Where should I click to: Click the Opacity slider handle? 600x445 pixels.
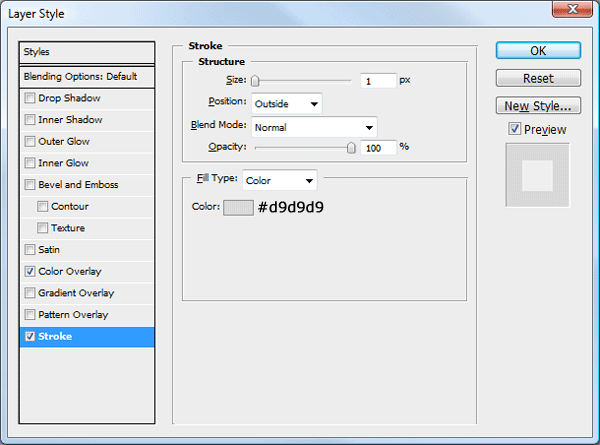click(351, 147)
